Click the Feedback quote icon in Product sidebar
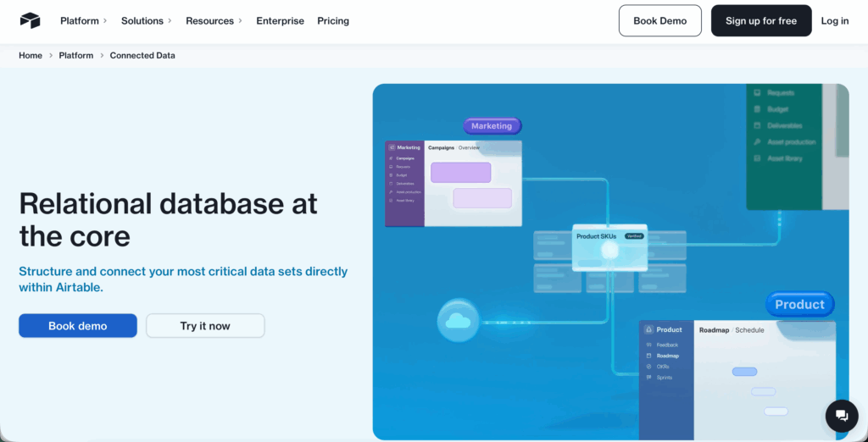Image resolution: width=868 pixels, height=442 pixels. coord(648,345)
